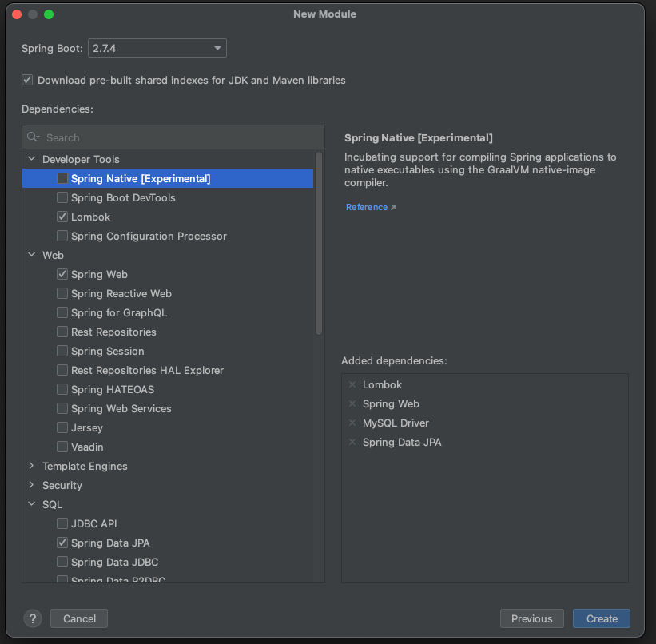Viewport: 656px width, 644px height.
Task: Check the Rest Repositories checkbox
Action: pyautogui.click(x=62, y=332)
